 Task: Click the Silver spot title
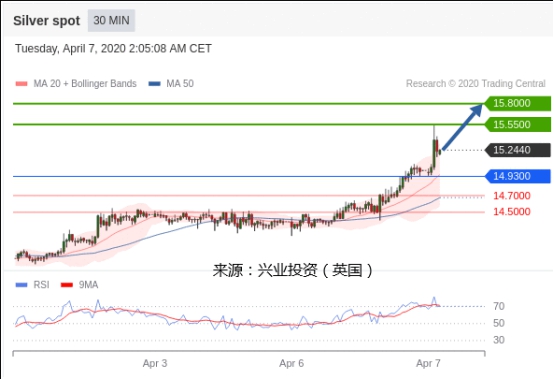pyautogui.click(x=47, y=21)
